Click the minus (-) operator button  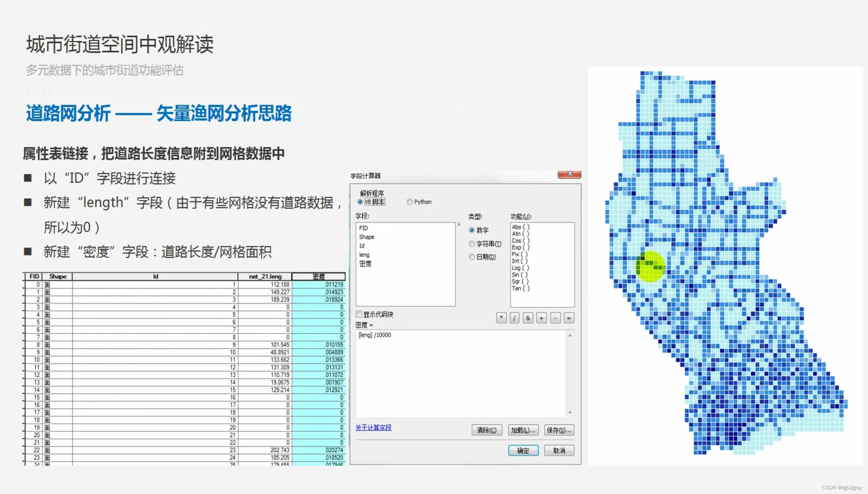tap(555, 318)
